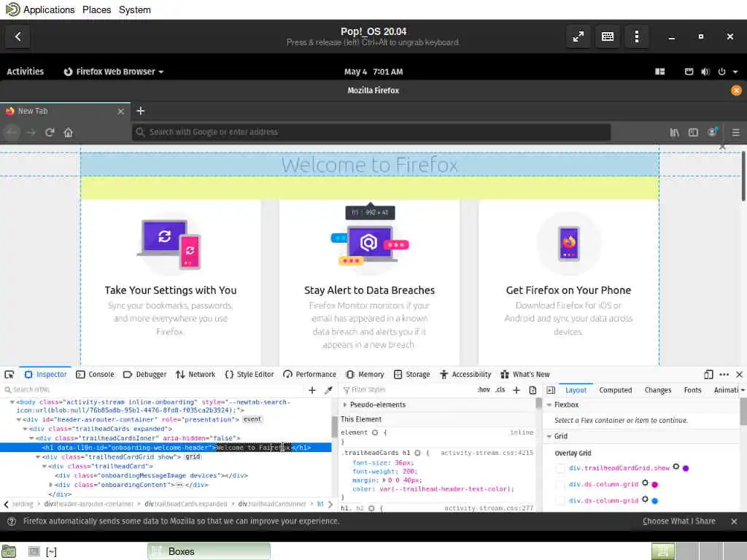Click event badge on header-asrouter-container node

pos(252,419)
